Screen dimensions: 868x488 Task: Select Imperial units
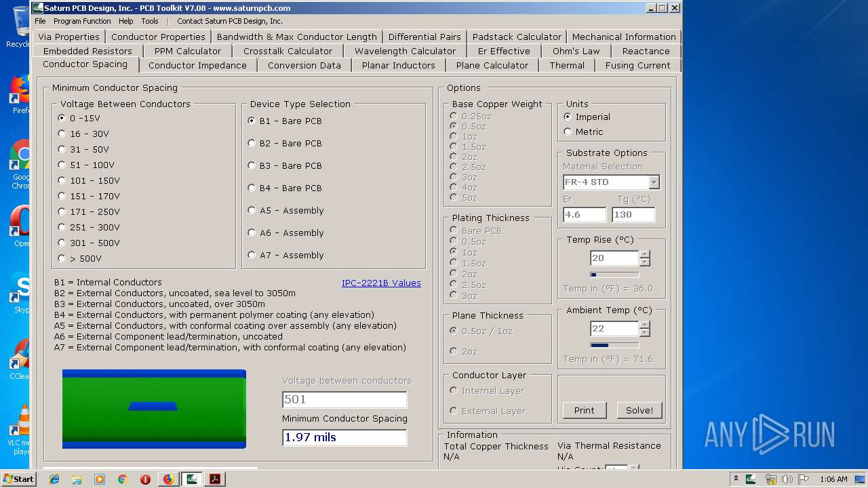pyautogui.click(x=587, y=117)
